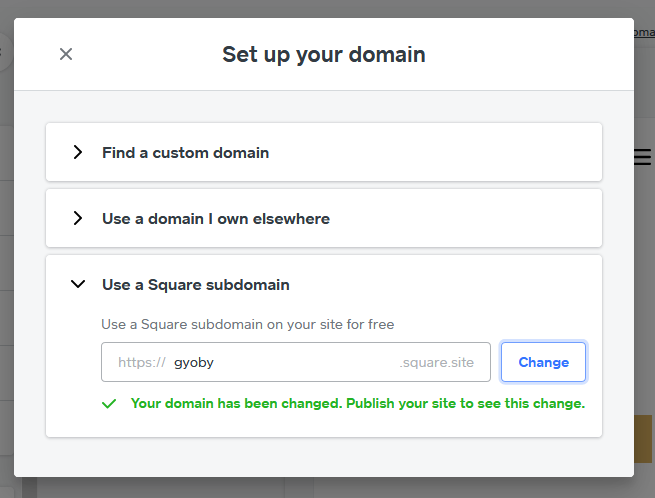Click the green checkmark success icon
The height and width of the screenshot is (498, 655).
click(x=109, y=404)
